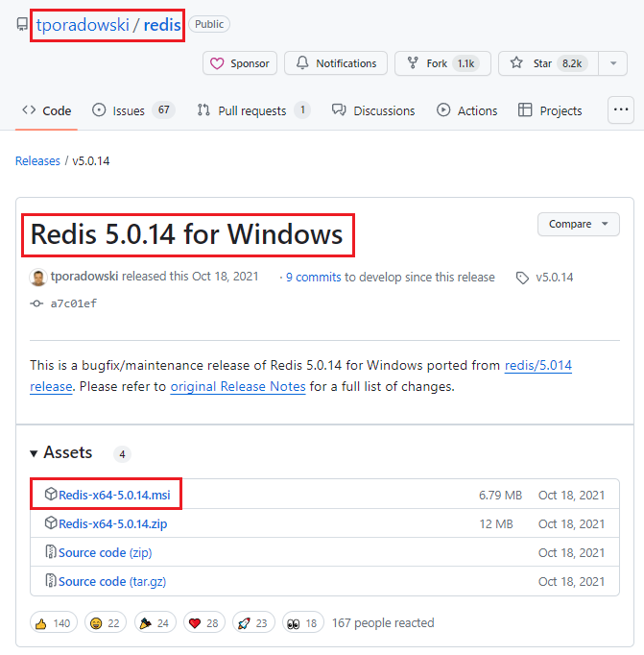Click the package icon beside Redis-x64-5.0.14.zip
This screenshot has width=644, height=655.
(51, 522)
